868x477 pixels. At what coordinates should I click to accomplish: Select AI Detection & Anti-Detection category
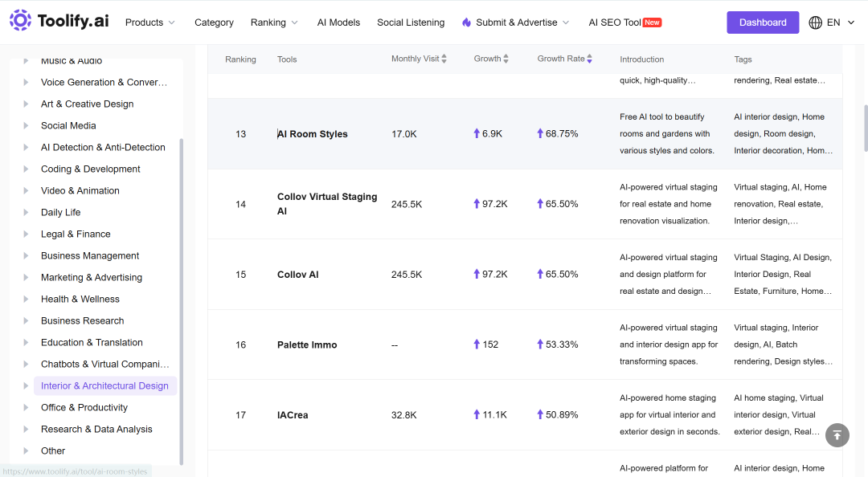click(103, 147)
